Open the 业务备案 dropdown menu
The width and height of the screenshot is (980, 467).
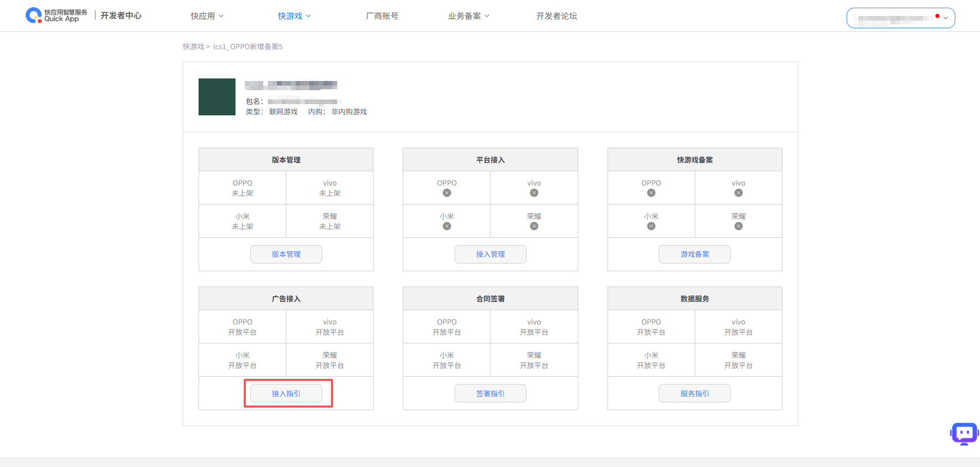click(468, 16)
